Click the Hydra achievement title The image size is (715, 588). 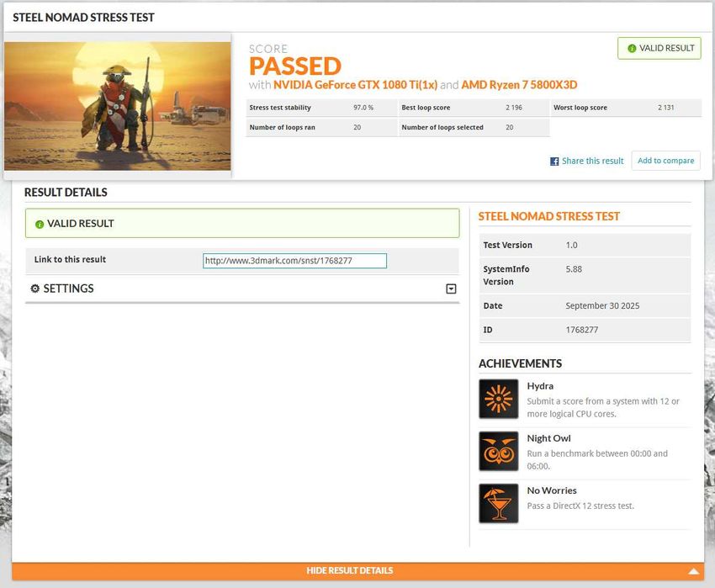tap(540, 386)
